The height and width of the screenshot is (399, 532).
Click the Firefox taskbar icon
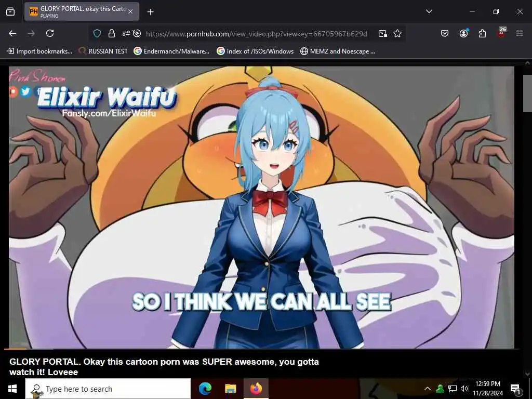point(256,389)
